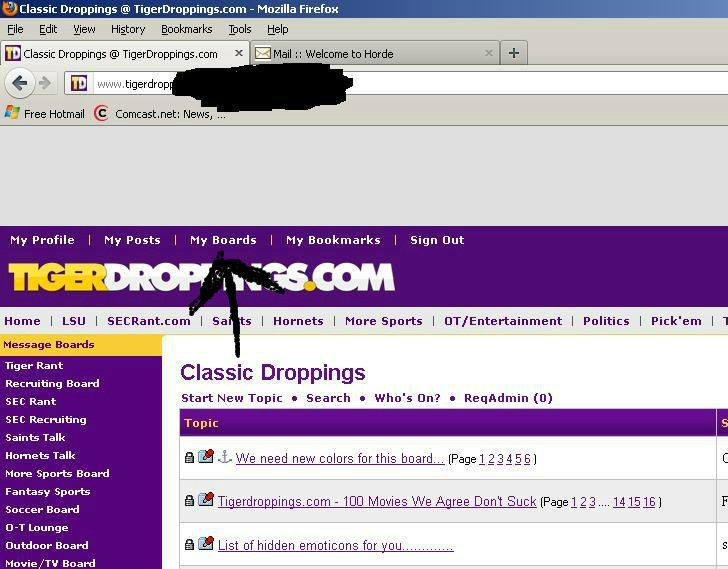Open the History menu

coord(128,29)
